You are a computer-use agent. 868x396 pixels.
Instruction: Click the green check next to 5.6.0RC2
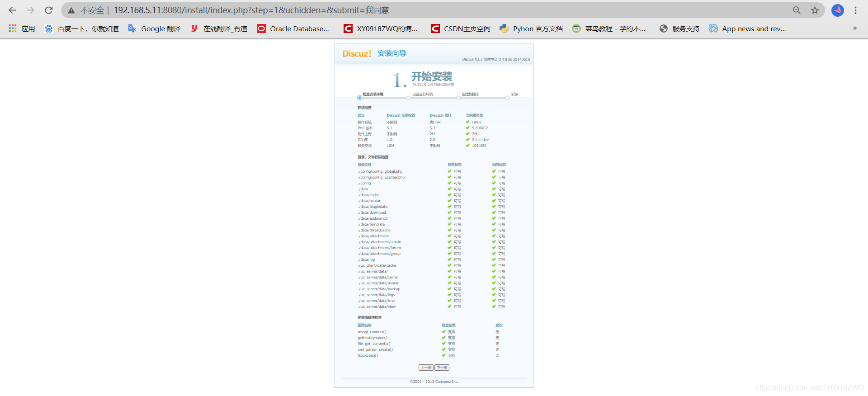tap(467, 128)
